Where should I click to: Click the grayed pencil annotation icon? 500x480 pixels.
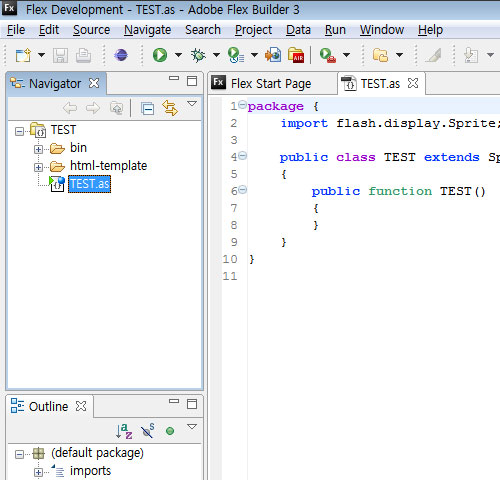coord(433,55)
